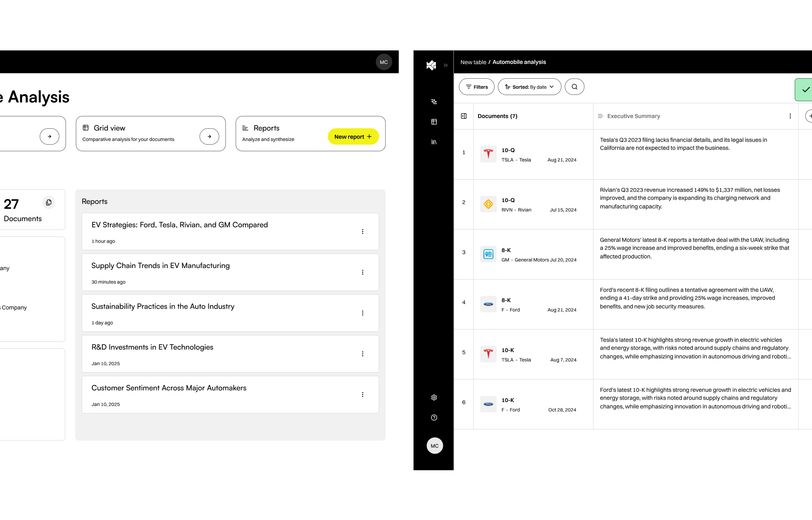
Task: Click New table breadcrumb link
Action: click(473, 62)
